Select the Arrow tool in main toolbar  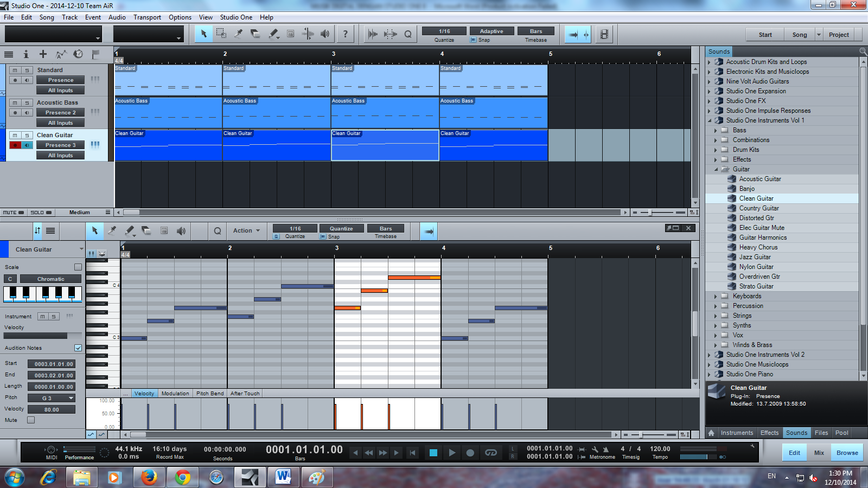(203, 34)
